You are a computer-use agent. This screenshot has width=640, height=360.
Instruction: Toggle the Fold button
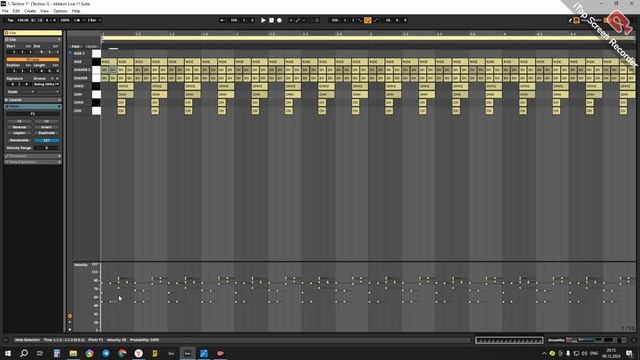(76, 47)
